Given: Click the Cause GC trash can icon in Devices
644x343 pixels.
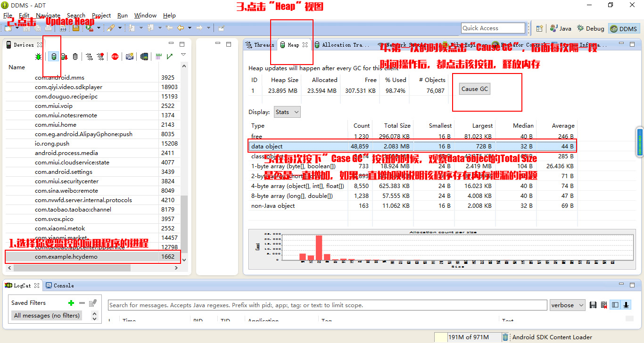Looking at the screenshot, I should 75,57.
